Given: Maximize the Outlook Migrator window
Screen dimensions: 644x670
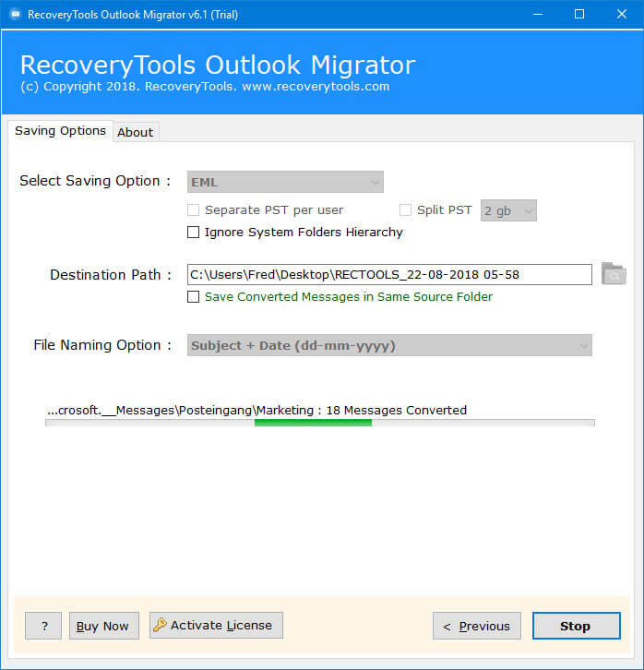Looking at the screenshot, I should (x=579, y=14).
